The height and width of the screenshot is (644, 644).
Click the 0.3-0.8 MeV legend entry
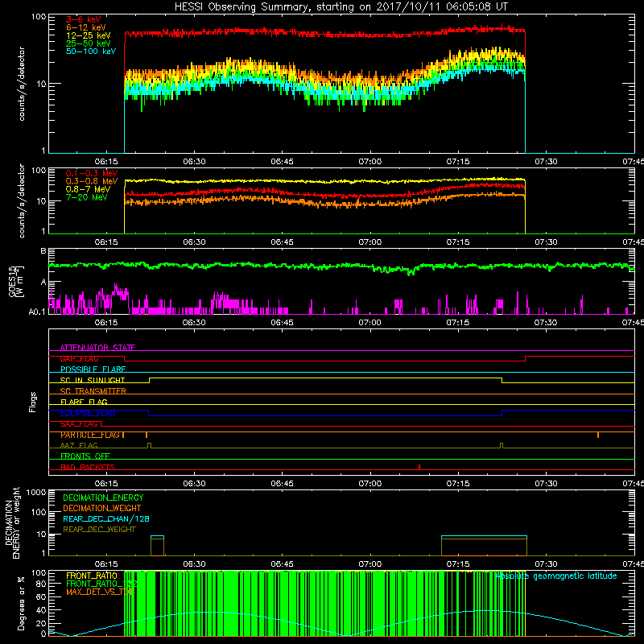coord(92,181)
